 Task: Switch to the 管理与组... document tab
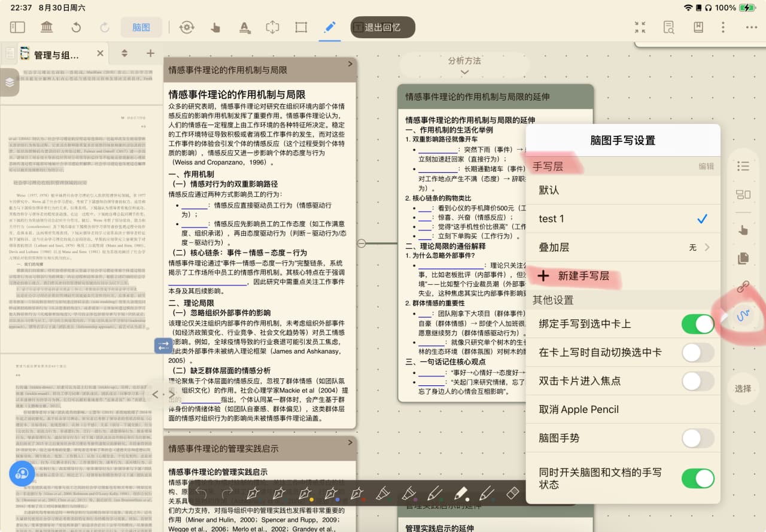click(56, 55)
